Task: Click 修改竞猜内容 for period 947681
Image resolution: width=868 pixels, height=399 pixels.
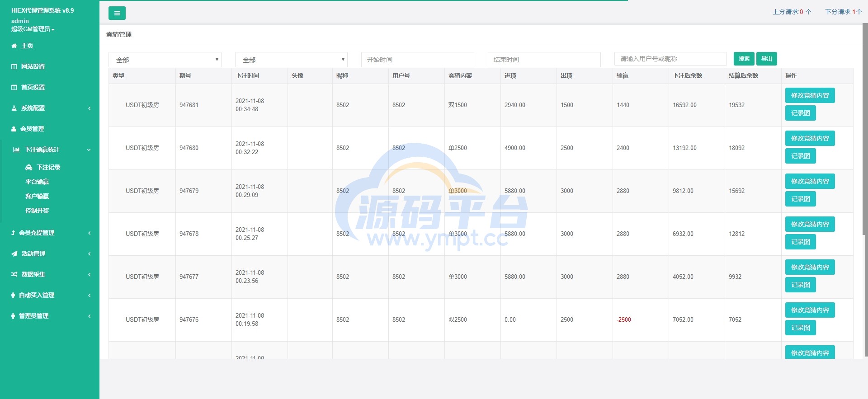Action: [810, 95]
